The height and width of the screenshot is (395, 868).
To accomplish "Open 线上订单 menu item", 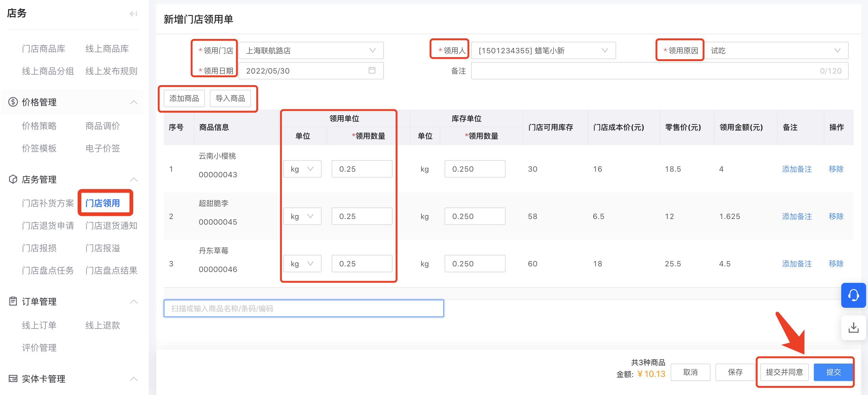I will coord(39,325).
